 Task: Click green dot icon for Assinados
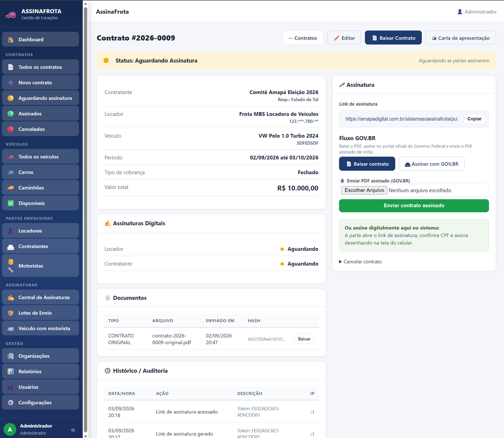point(11,114)
